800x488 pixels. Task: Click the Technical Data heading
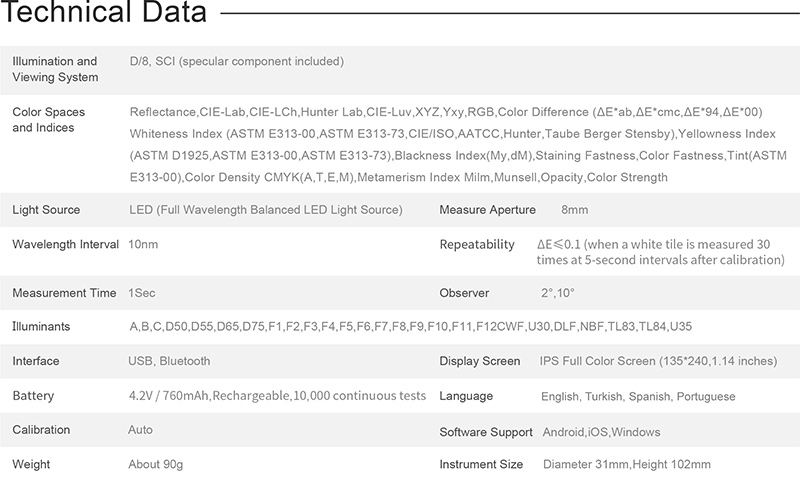tap(104, 15)
